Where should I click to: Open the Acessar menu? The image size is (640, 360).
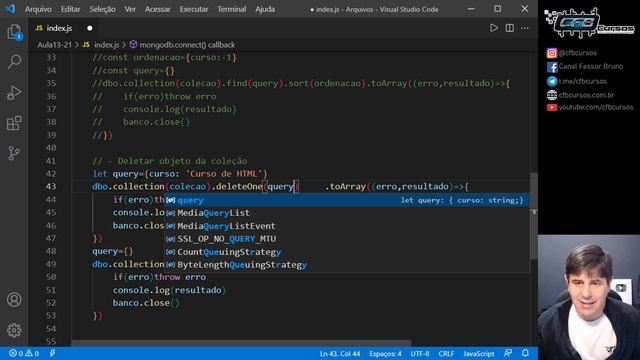(158, 9)
